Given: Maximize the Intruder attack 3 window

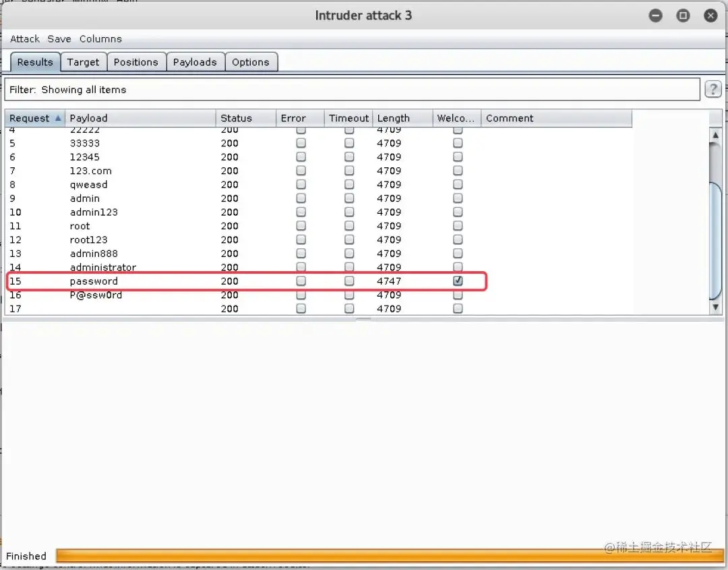Looking at the screenshot, I should click(x=683, y=16).
